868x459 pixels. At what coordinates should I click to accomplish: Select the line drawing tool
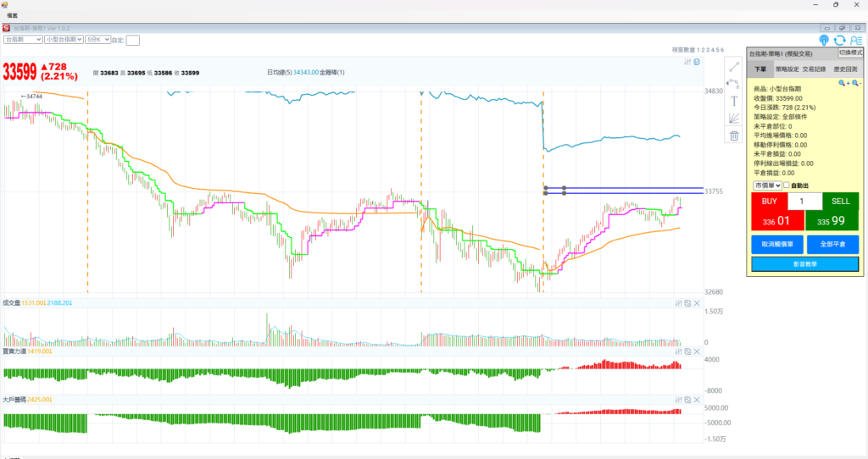[x=734, y=67]
